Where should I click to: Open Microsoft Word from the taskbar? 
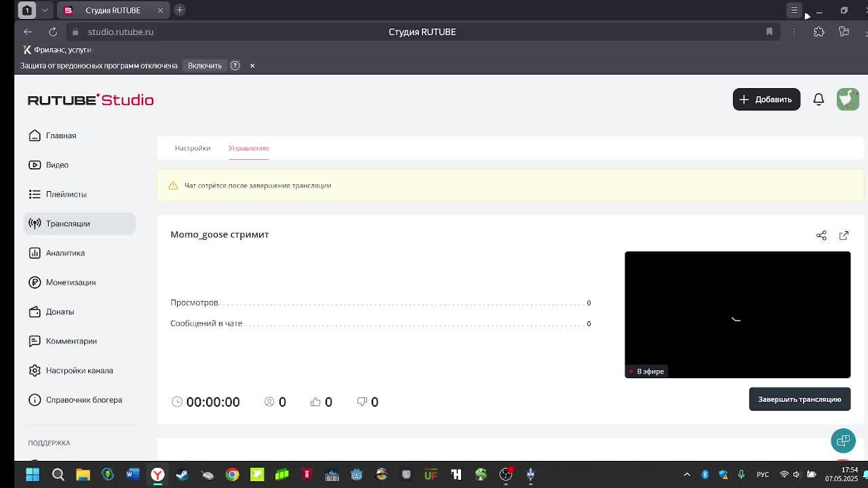[132, 474]
